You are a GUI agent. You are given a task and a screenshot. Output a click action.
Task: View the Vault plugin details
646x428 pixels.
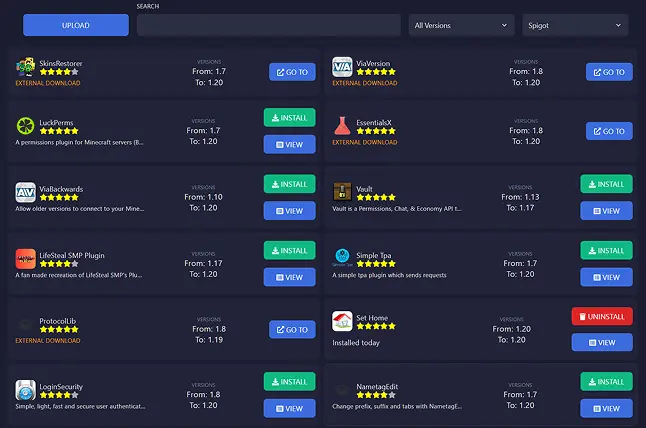coord(606,211)
